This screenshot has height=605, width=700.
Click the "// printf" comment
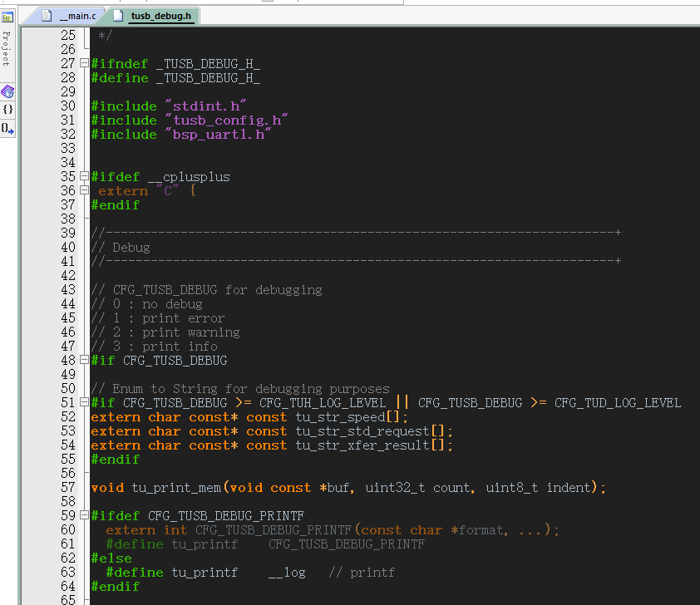pos(362,573)
